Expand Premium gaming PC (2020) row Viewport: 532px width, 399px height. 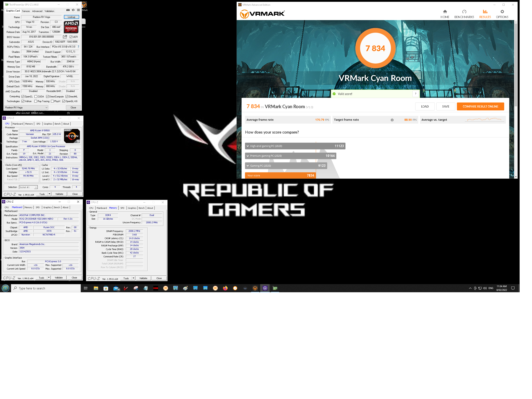point(290,156)
